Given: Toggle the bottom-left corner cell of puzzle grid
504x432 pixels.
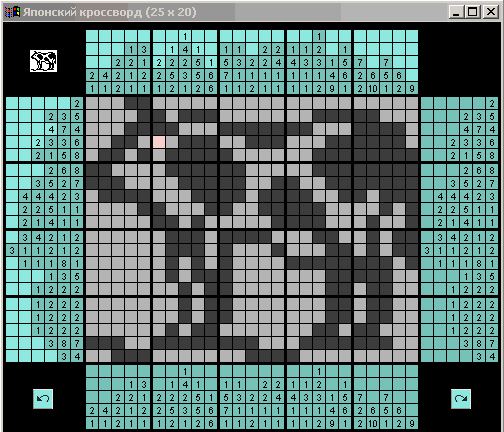Looking at the screenshot, I should pyautogui.click(x=92, y=356).
